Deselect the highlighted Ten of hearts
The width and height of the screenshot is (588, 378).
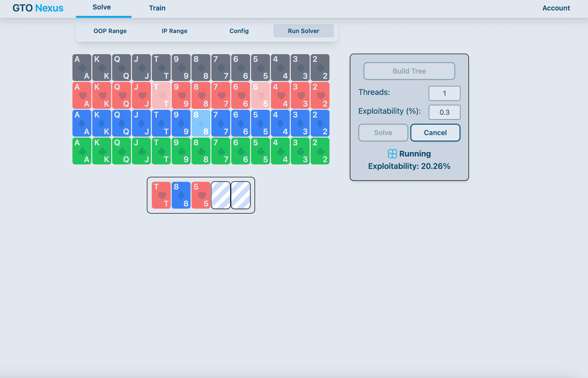161,95
